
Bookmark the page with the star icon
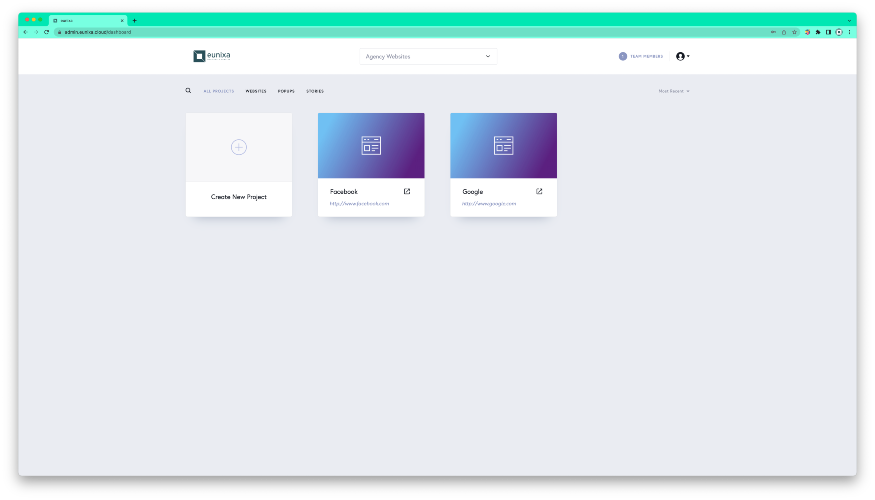click(795, 32)
